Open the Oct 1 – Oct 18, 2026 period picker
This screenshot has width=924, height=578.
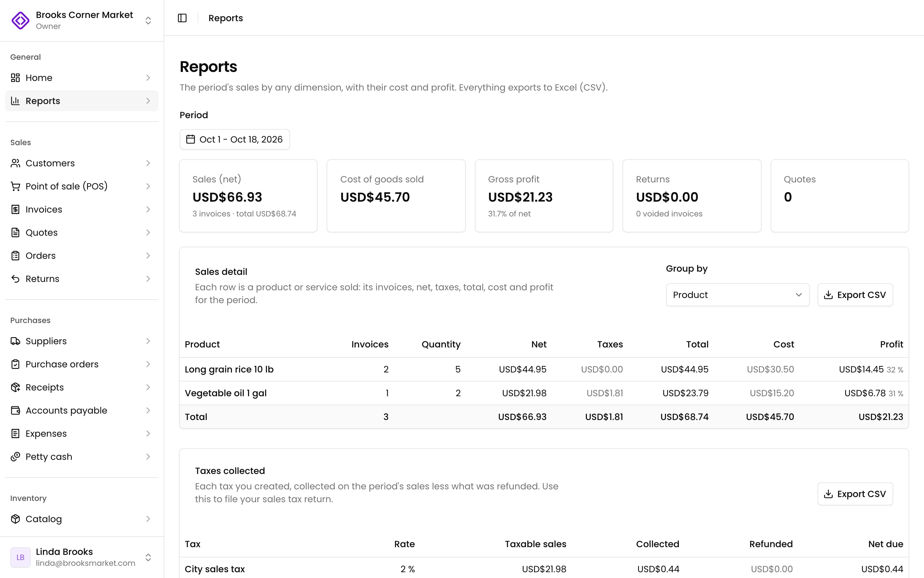235,139
